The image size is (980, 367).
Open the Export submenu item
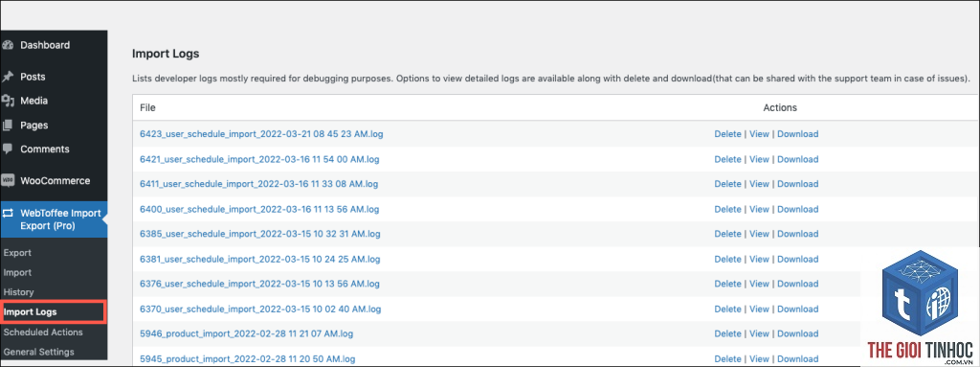17,253
